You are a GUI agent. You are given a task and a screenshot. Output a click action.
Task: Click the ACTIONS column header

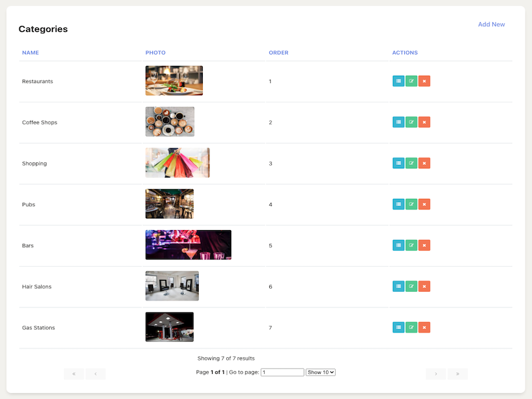tap(405, 53)
